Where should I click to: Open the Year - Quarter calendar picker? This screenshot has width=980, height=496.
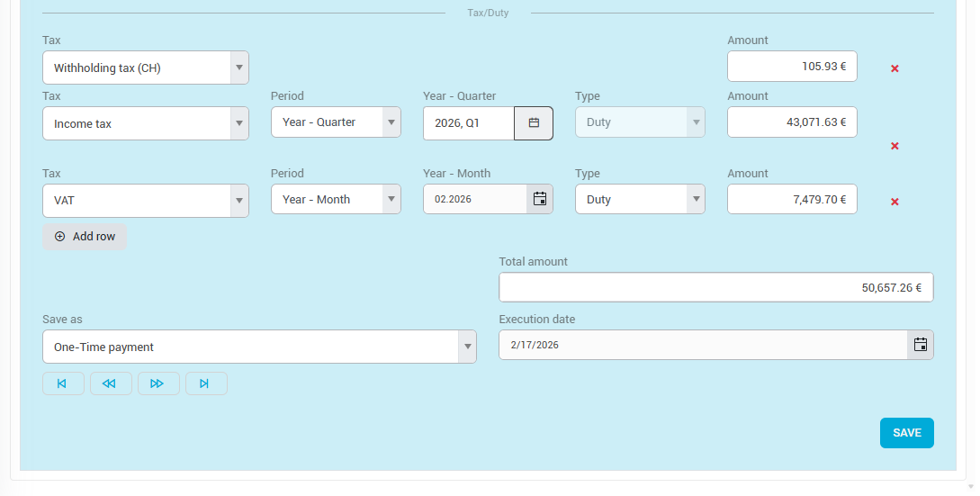[x=534, y=123]
